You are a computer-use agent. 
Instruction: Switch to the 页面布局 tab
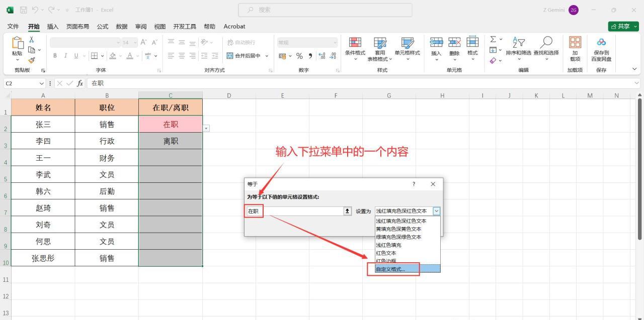pyautogui.click(x=77, y=27)
